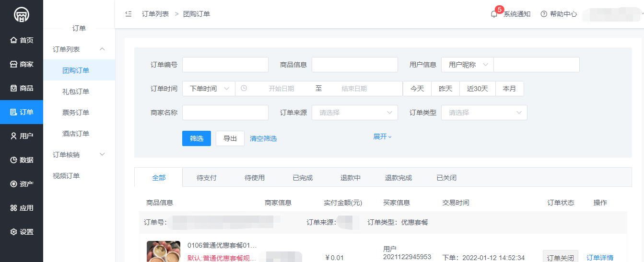The height and width of the screenshot is (262, 644).
Task: Open the 设置 settings section in sidebar
Action: (x=22, y=232)
